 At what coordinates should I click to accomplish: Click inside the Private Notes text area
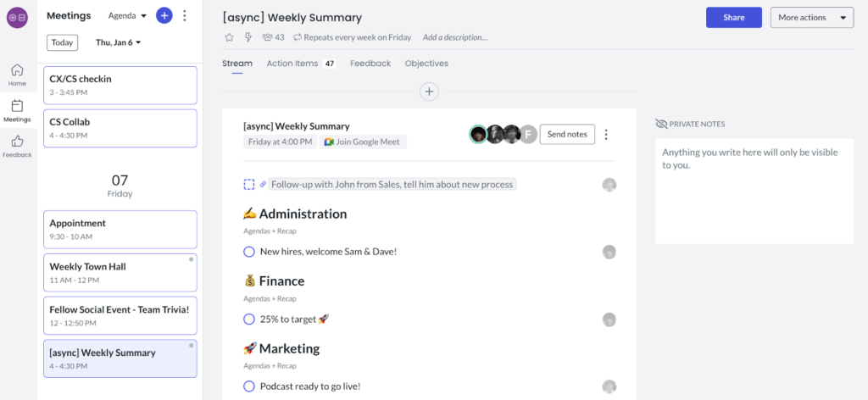pos(754,191)
